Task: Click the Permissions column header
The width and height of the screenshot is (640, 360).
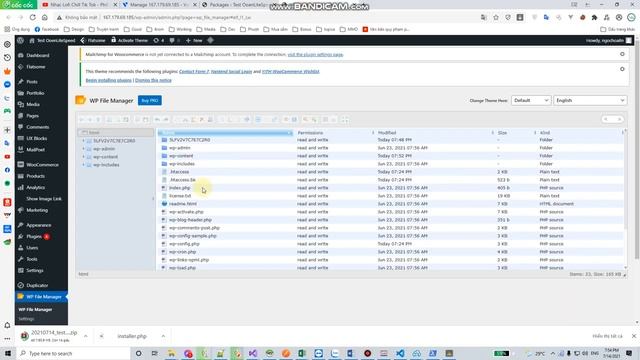Action: (x=335, y=133)
